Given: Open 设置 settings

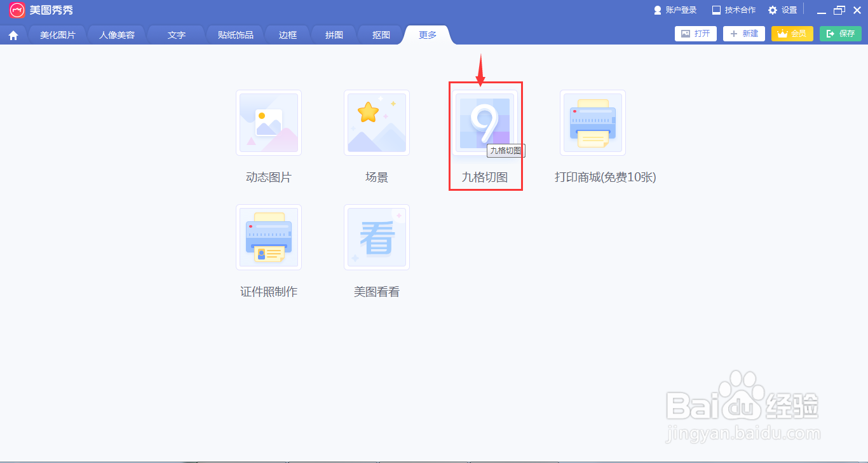Looking at the screenshot, I should click(783, 10).
